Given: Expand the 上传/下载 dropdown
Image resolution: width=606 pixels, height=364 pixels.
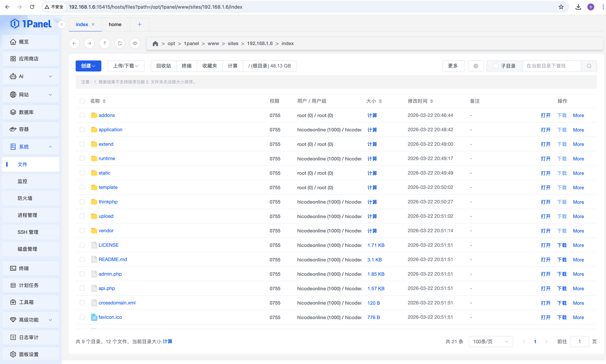Looking at the screenshot, I should click(126, 66).
